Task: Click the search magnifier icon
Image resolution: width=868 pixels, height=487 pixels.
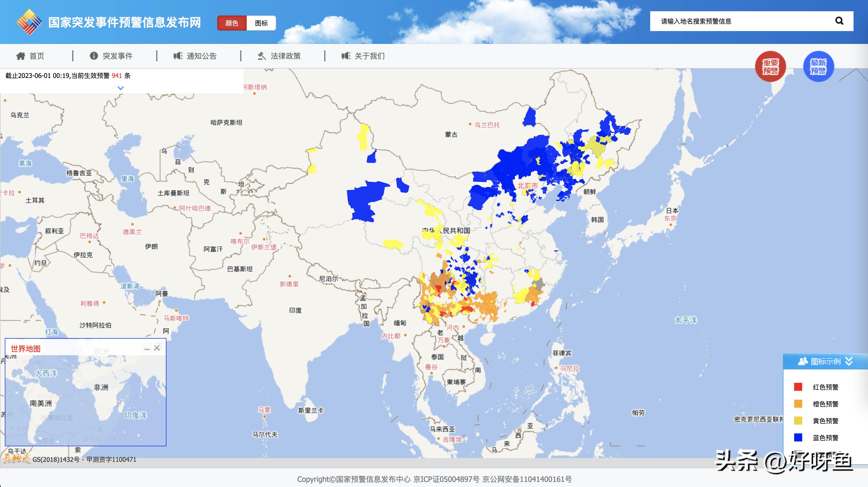Action: point(839,21)
